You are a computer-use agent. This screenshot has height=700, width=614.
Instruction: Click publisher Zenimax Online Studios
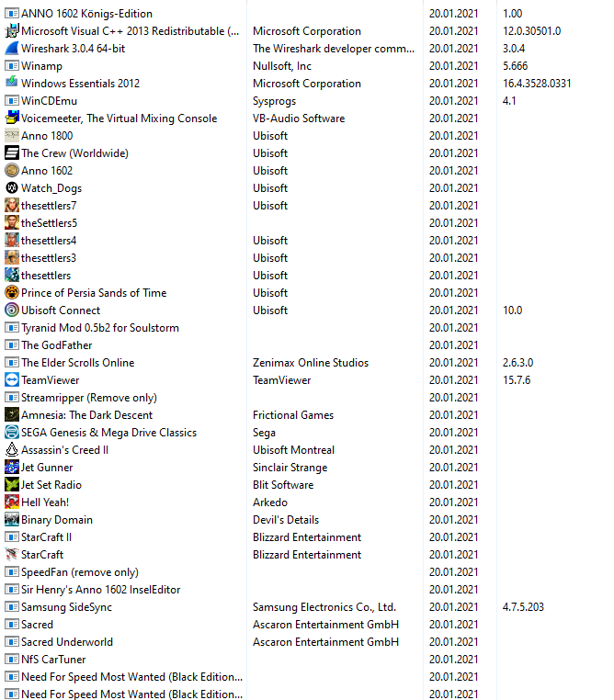click(311, 362)
